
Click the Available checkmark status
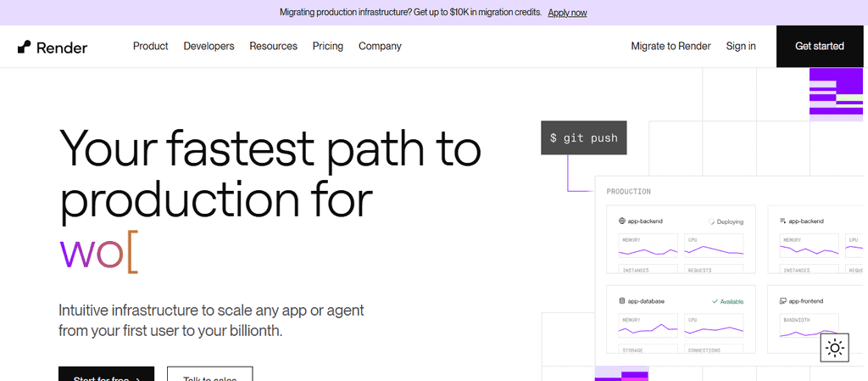tap(727, 302)
